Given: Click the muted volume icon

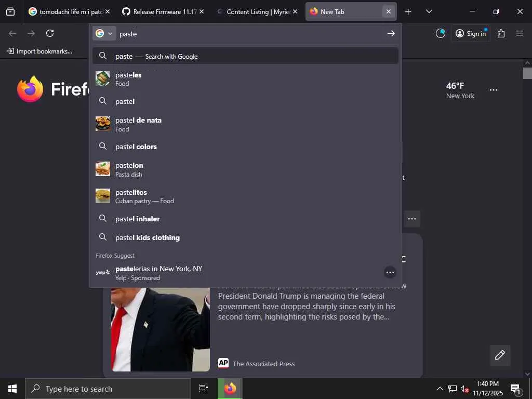Looking at the screenshot, I should click(464, 389).
